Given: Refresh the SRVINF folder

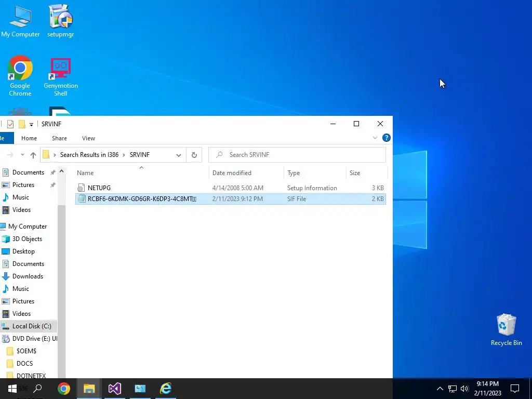Looking at the screenshot, I should (194, 155).
